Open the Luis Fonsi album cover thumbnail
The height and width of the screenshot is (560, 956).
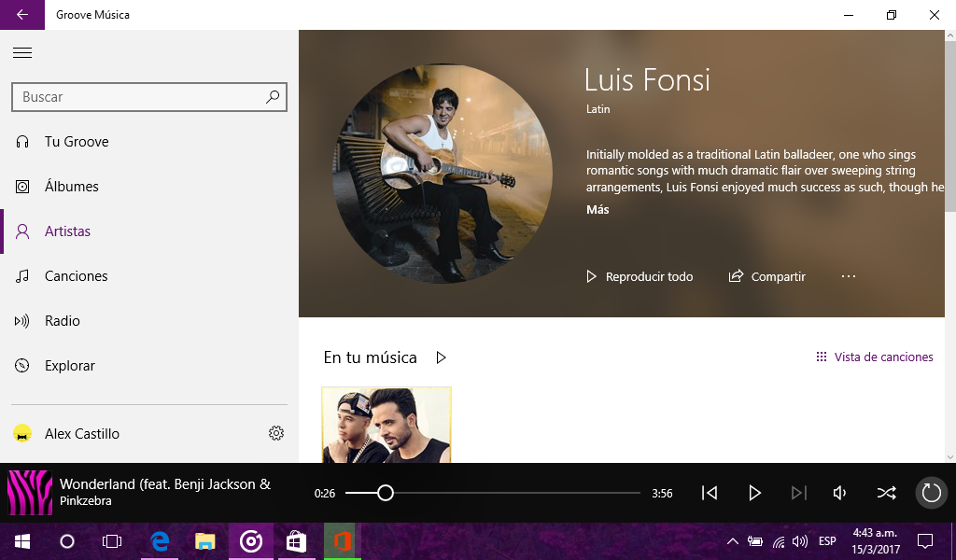[387, 425]
